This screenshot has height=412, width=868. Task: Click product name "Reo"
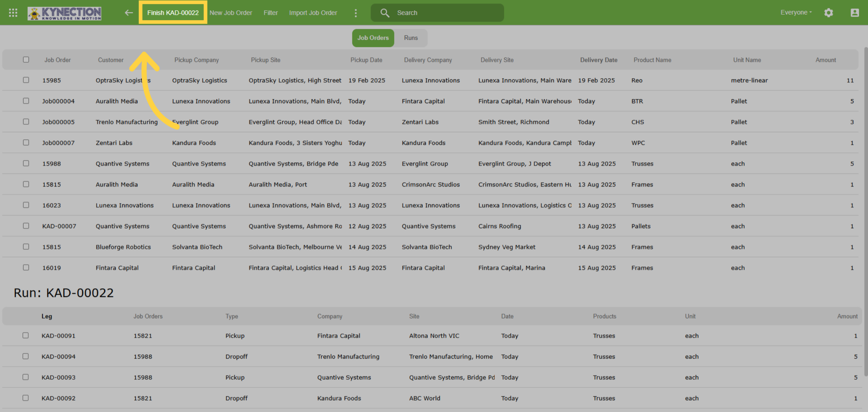[637, 80]
